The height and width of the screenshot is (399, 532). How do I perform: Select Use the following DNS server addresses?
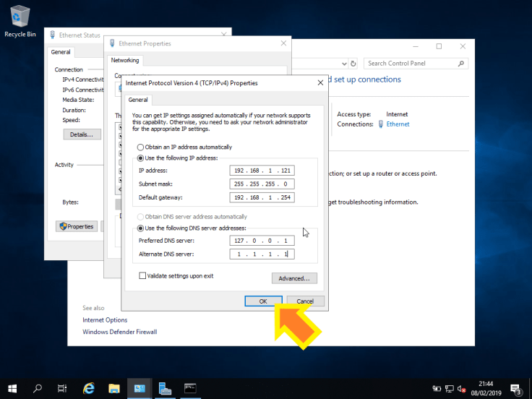(141, 228)
